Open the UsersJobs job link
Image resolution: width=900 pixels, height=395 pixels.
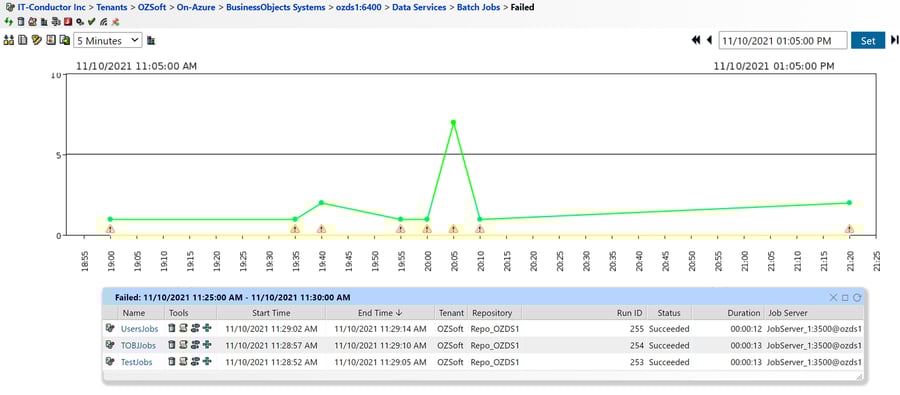138,329
